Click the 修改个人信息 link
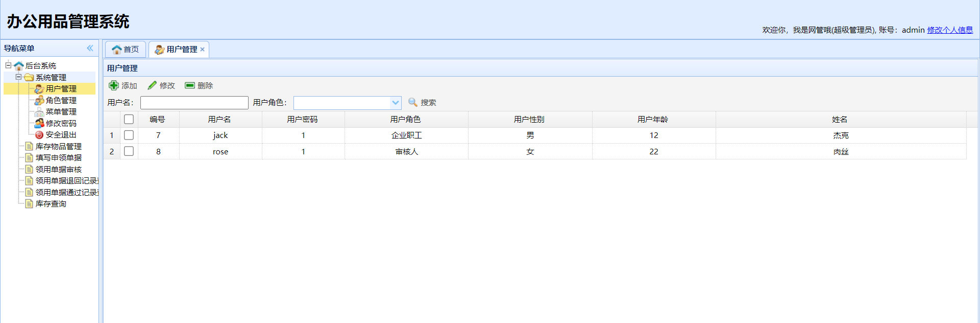The width and height of the screenshot is (980, 323). pyautogui.click(x=950, y=30)
